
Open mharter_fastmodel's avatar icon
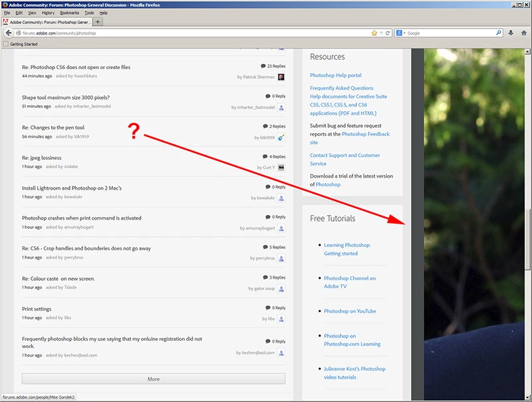[281, 107]
